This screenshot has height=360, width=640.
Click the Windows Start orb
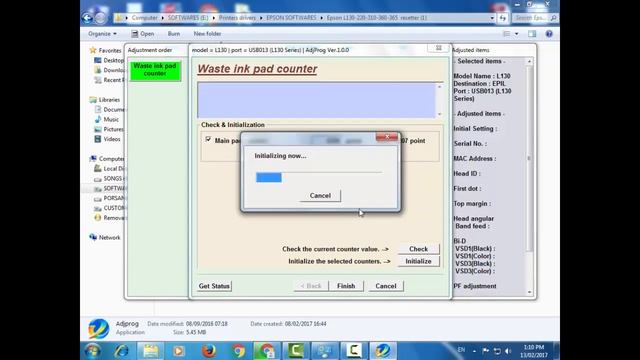[x=92, y=351]
